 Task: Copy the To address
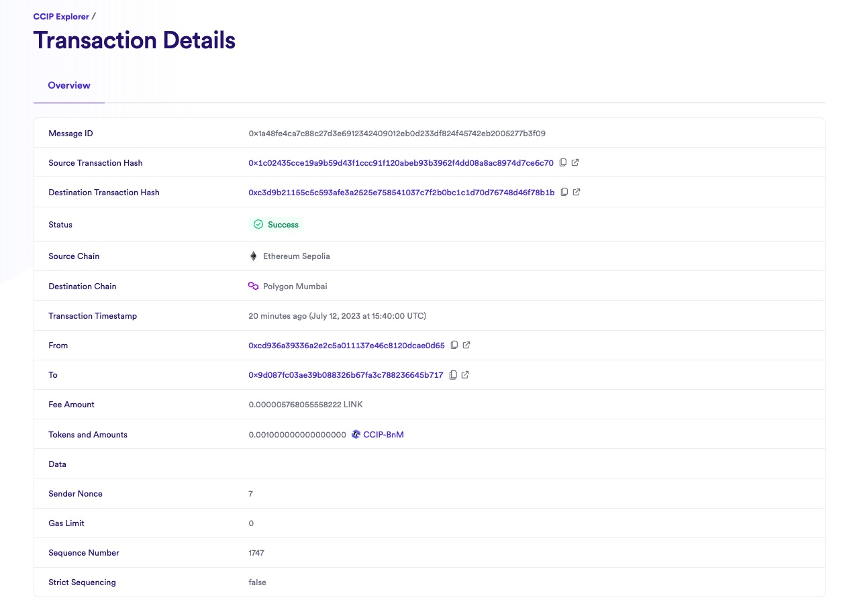point(453,374)
